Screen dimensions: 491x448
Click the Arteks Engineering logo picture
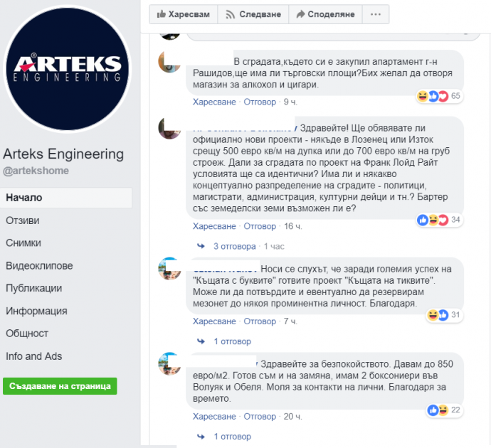click(68, 69)
